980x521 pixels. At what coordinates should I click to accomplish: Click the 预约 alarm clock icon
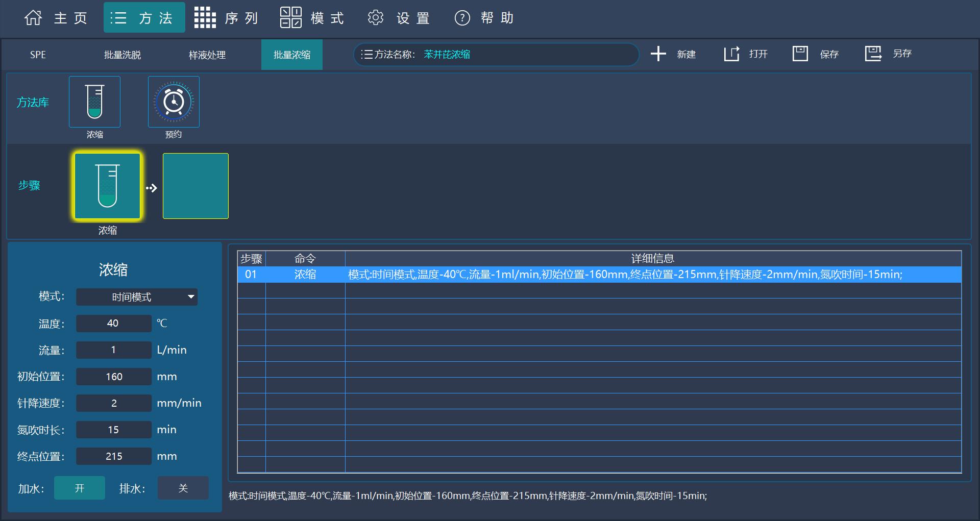174,102
